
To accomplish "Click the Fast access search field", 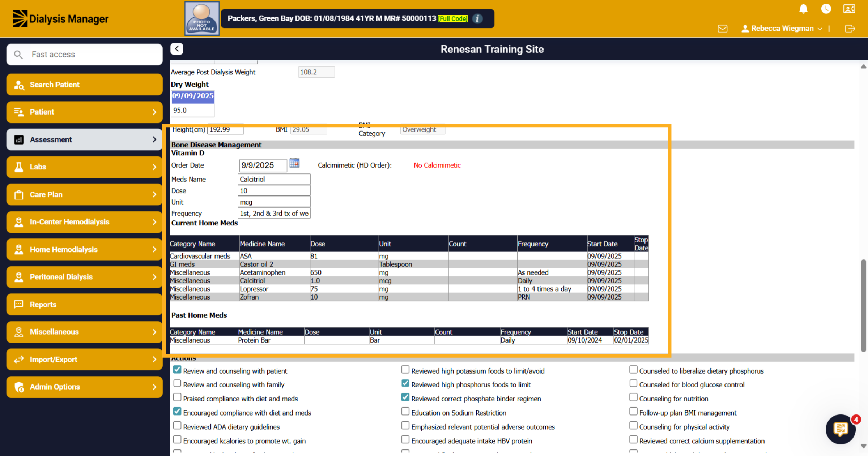I will click(x=84, y=55).
